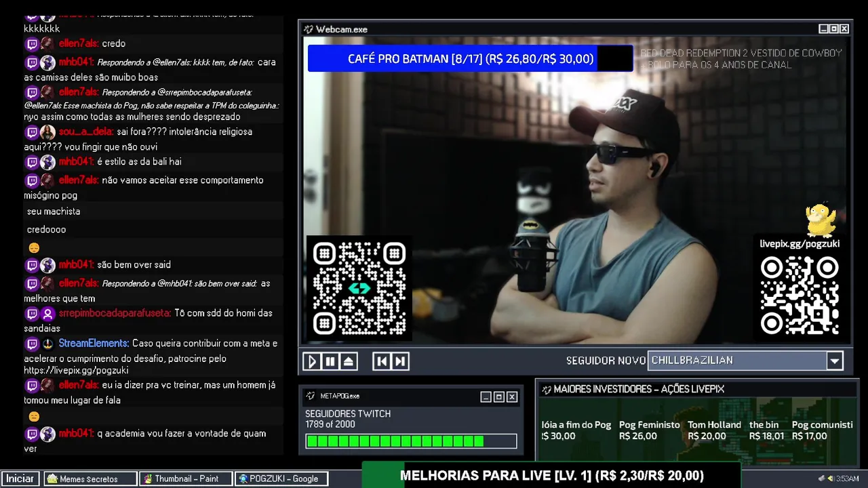Click Twitch badge beside 'q academia' message
Screen dimensions: 868x488
32,434
